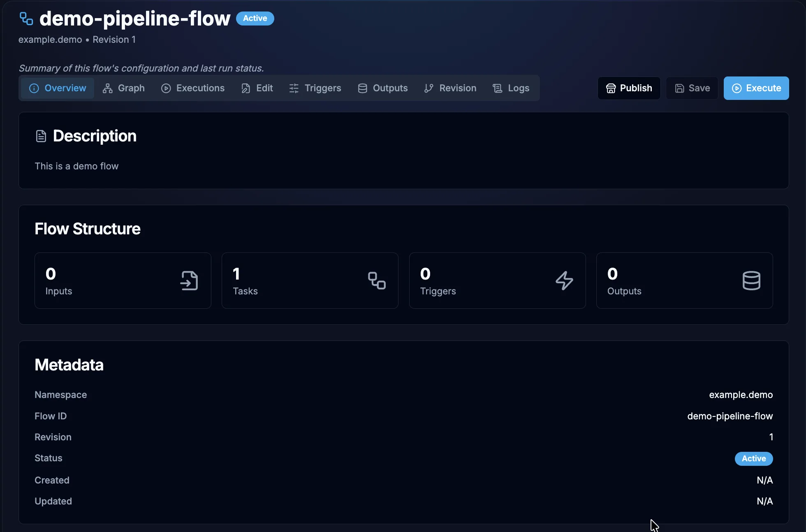This screenshot has width=806, height=532.
Task: Click the Active status badge in Metadata
Action: click(754, 459)
